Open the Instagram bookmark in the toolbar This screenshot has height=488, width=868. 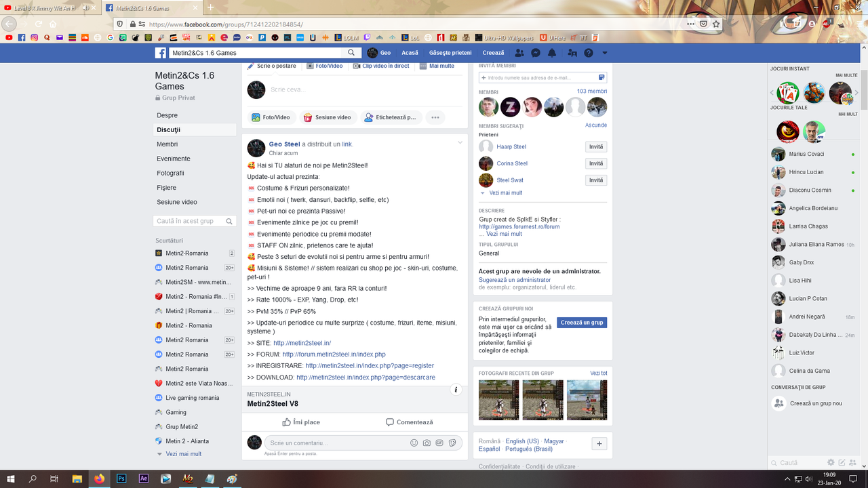click(35, 38)
